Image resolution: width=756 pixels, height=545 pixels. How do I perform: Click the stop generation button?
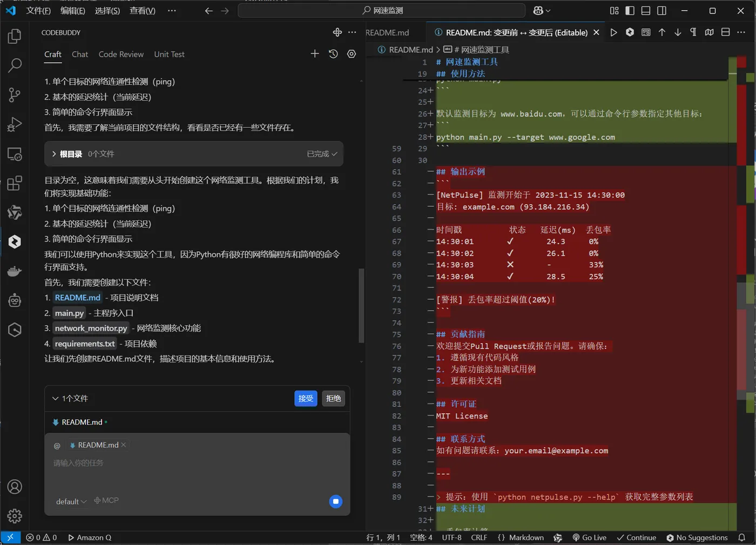point(335,501)
